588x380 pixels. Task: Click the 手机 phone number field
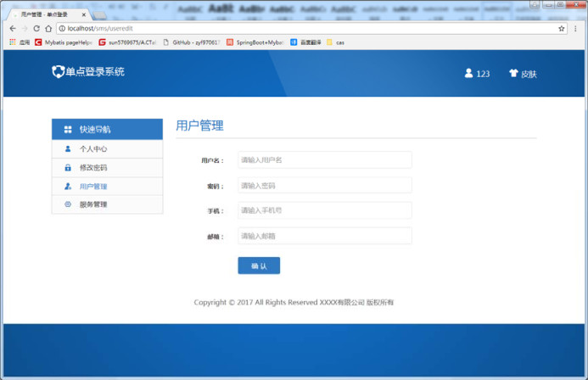(x=324, y=210)
